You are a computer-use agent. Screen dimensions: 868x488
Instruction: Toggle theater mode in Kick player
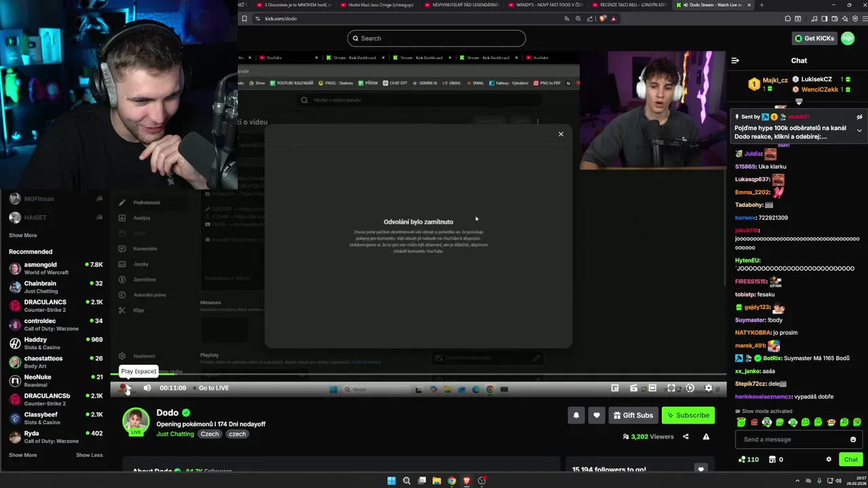[x=652, y=388]
